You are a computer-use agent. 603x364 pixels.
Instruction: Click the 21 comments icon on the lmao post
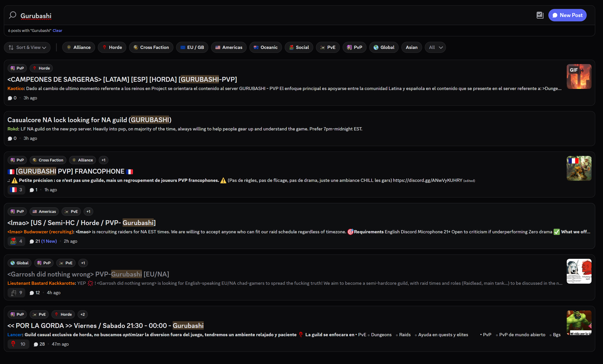click(x=31, y=241)
